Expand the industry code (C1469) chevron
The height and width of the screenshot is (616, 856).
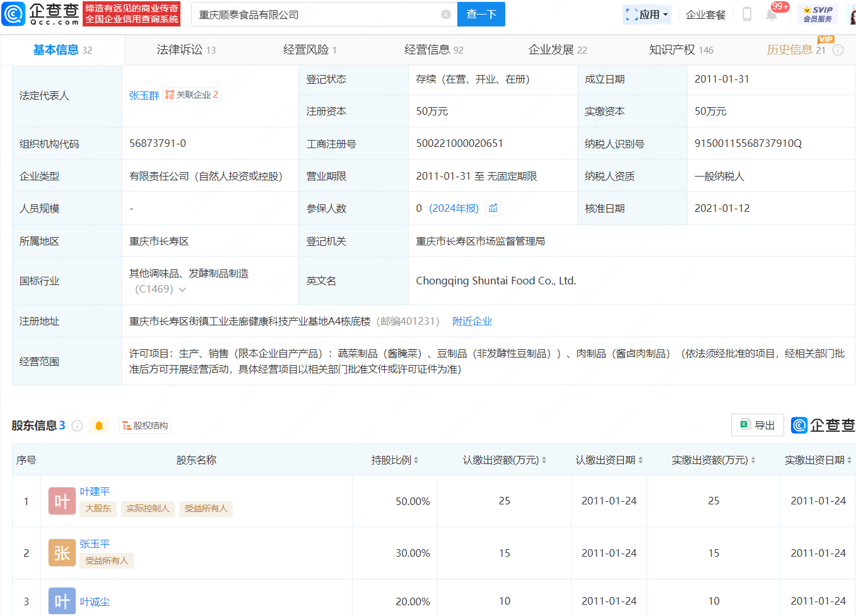(x=183, y=289)
